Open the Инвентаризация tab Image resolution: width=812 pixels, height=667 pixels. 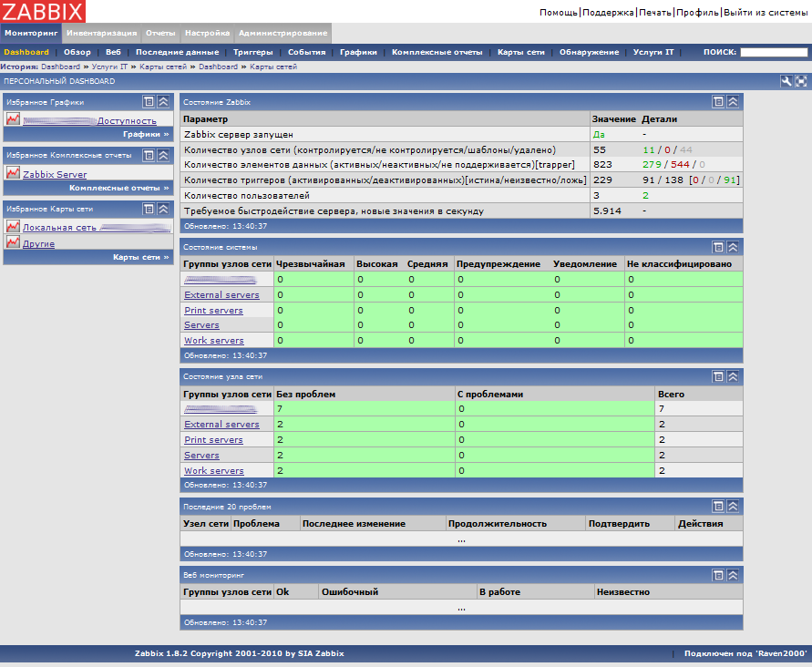coord(101,33)
